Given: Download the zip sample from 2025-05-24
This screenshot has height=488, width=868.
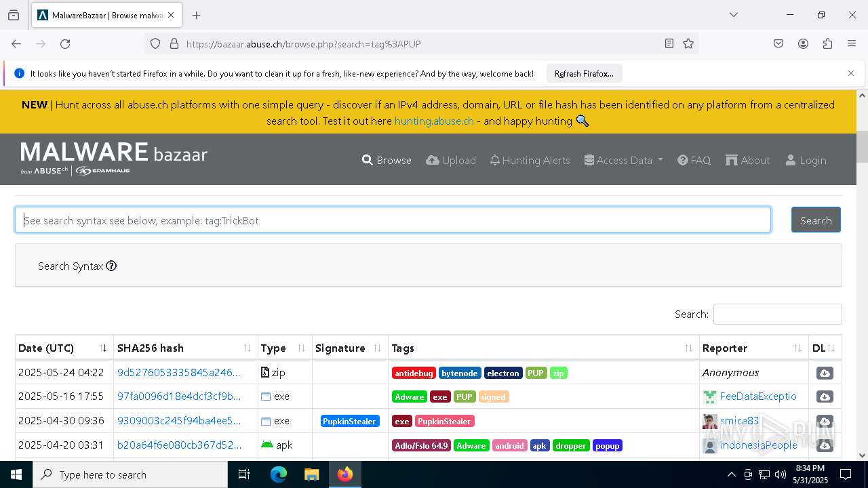Looking at the screenshot, I should [x=825, y=373].
